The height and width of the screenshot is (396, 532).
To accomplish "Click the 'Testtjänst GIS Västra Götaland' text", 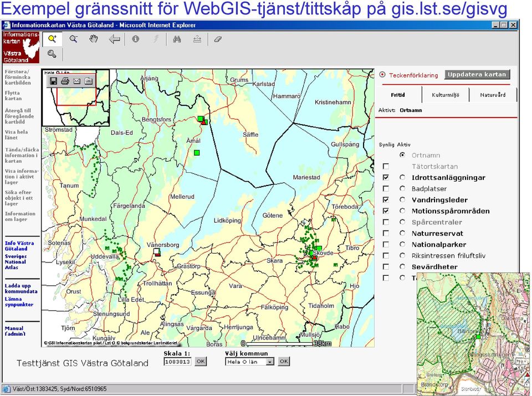I will [83, 363].
